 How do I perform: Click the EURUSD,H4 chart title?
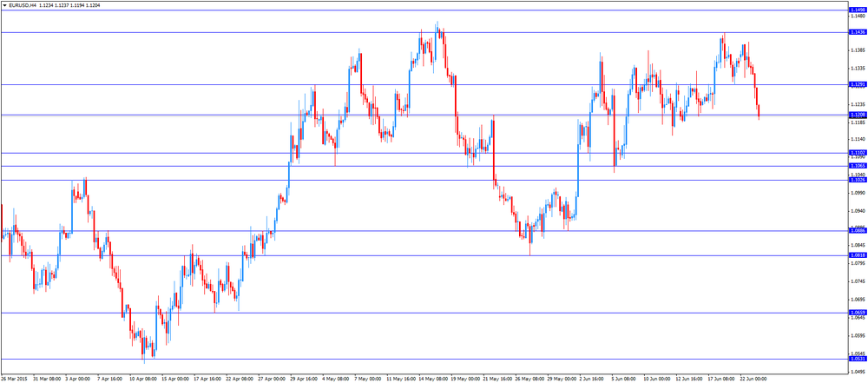pyautogui.click(x=23, y=5)
